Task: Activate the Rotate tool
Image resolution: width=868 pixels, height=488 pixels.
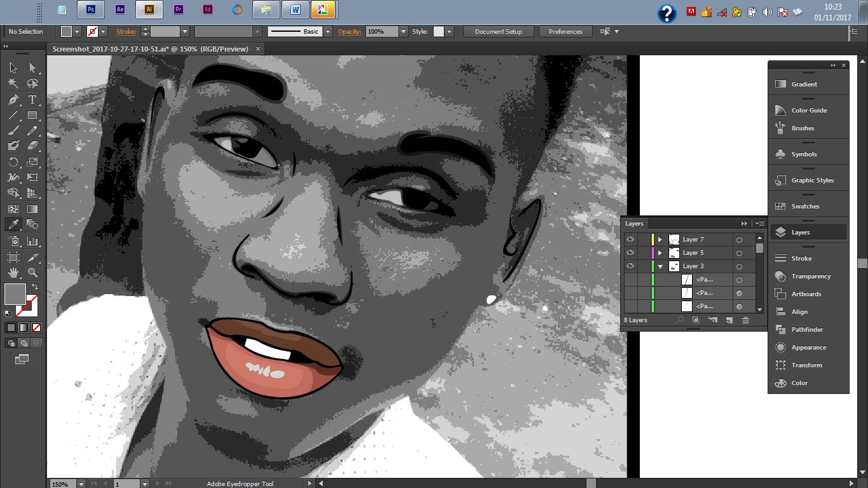Action: click(x=13, y=162)
